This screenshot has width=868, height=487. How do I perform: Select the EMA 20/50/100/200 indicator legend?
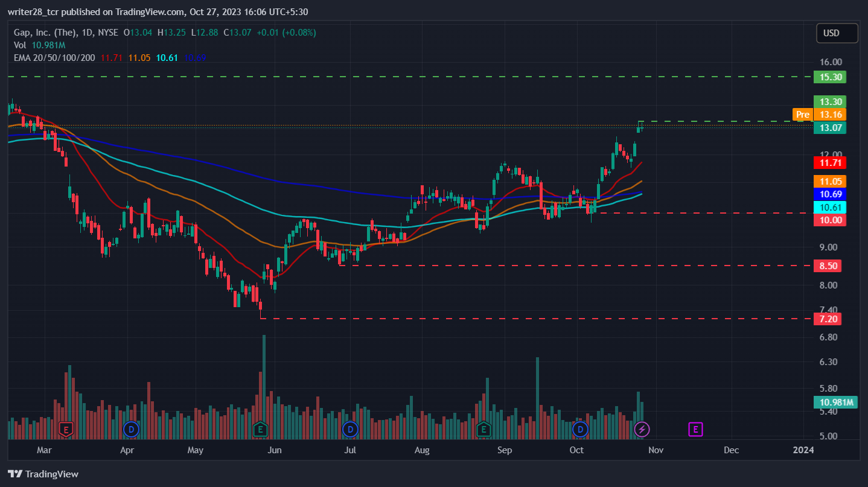pyautogui.click(x=55, y=58)
